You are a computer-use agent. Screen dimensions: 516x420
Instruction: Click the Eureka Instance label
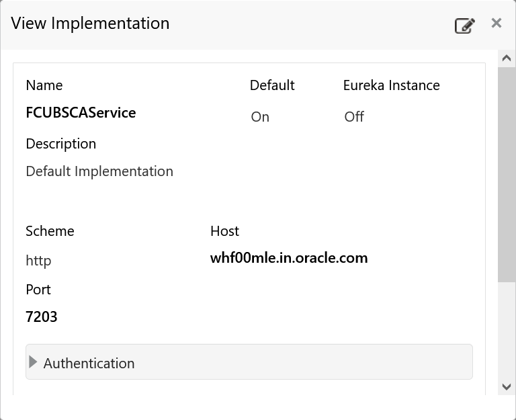point(391,85)
